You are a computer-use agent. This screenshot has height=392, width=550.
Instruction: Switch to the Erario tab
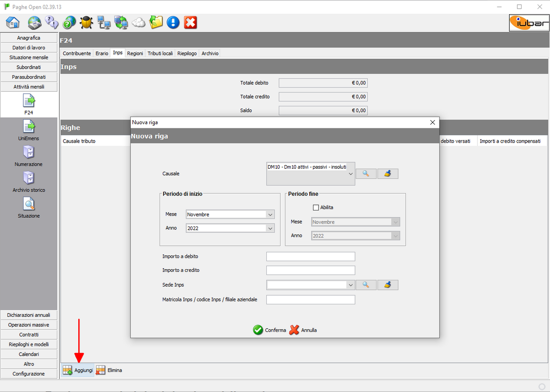click(101, 53)
